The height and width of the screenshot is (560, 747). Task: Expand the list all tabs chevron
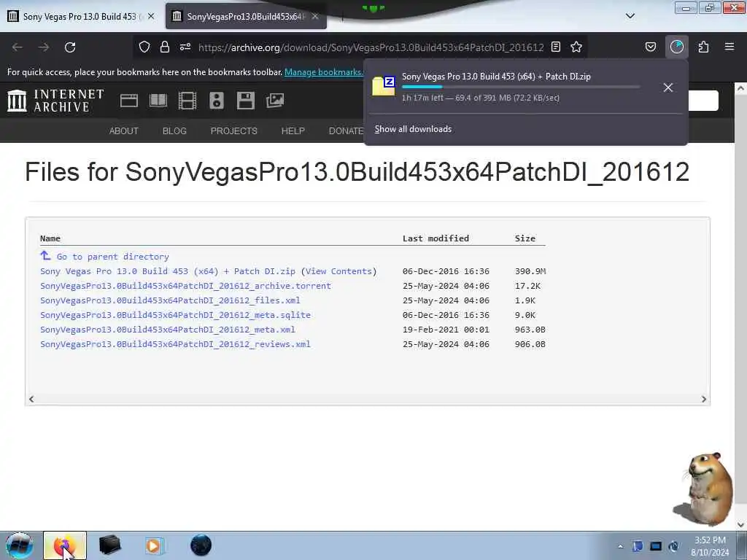coord(630,16)
